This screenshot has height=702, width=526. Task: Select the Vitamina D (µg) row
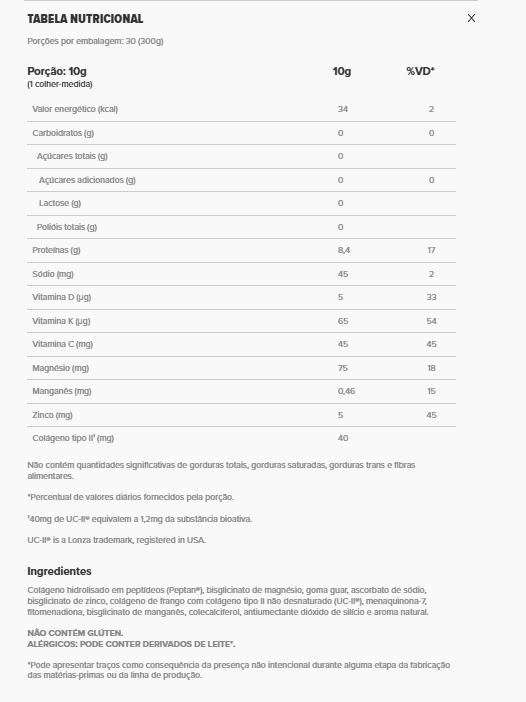coord(241,297)
